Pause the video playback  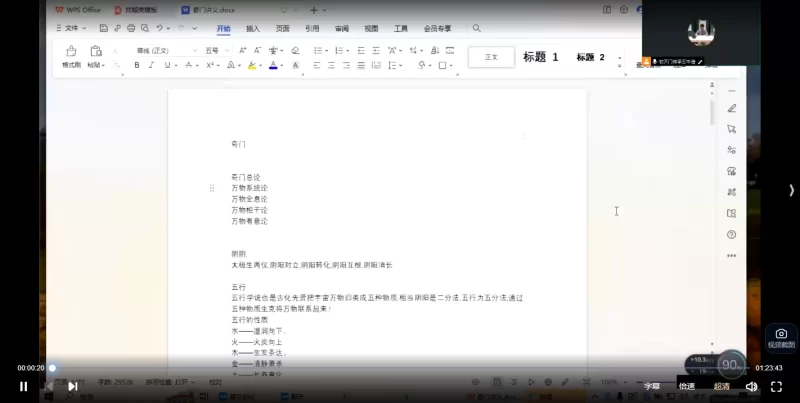coord(24,386)
